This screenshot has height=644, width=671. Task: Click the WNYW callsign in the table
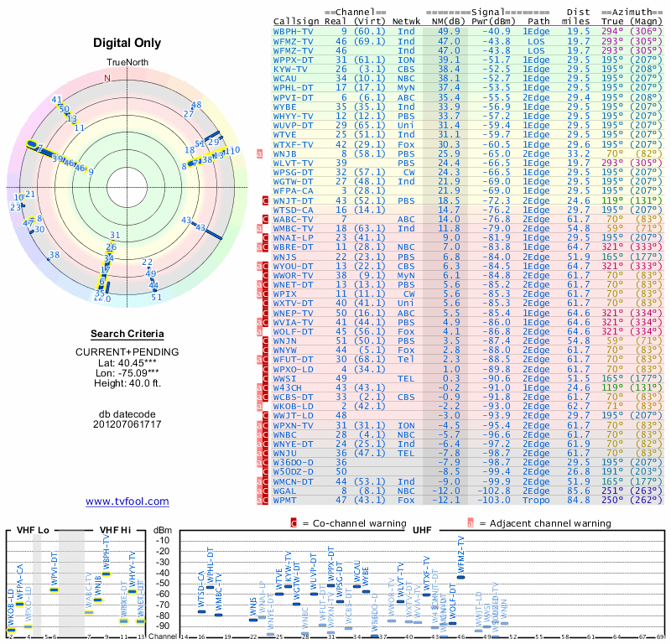point(284,351)
